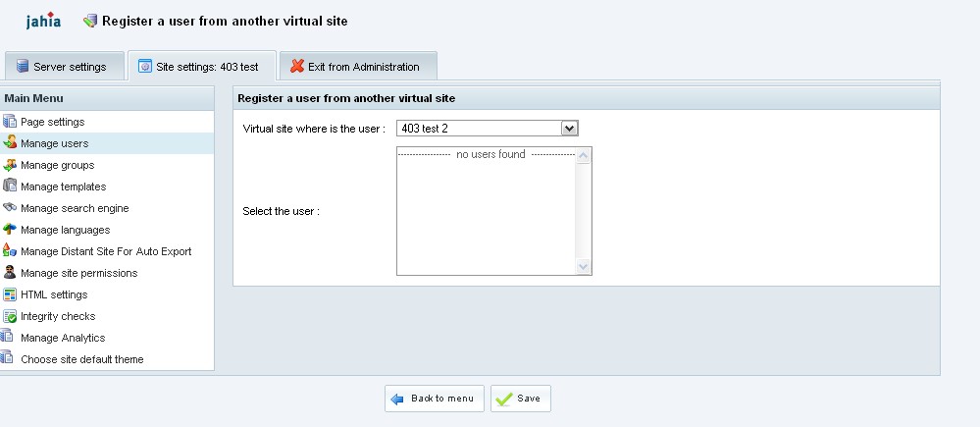Click Exit from Administration tab
This screenshot has width=980, height=427.
358,67
